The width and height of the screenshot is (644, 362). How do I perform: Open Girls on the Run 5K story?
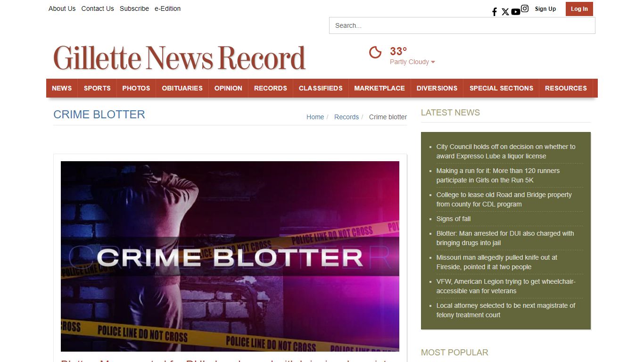[x=498, y=175]
